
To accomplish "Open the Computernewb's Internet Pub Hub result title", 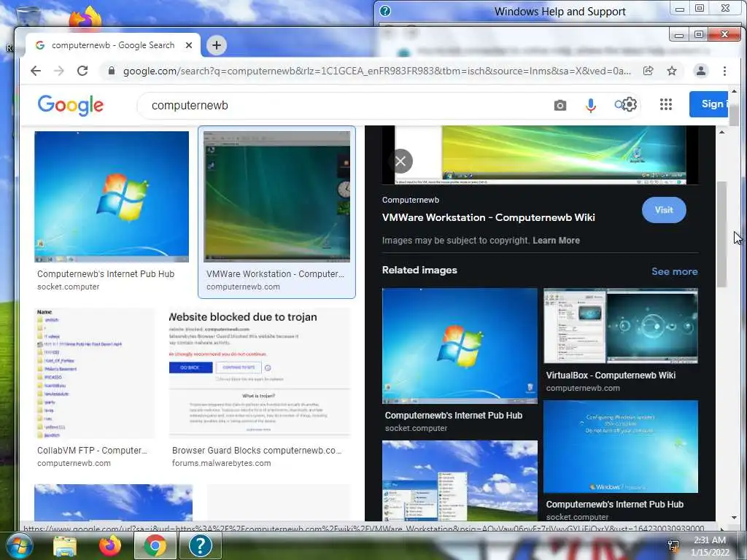I will pyautogui.click(x=106, y=274).
